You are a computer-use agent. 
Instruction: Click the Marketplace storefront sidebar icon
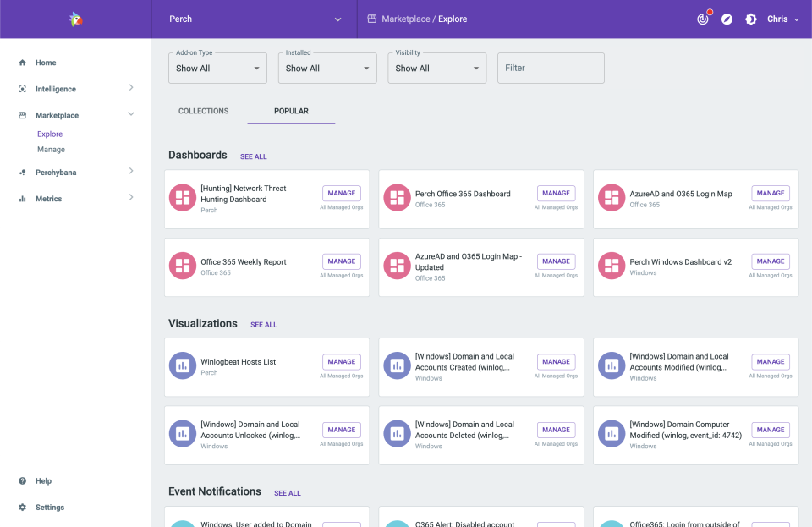pyautogui.click(x=22, y=115)
